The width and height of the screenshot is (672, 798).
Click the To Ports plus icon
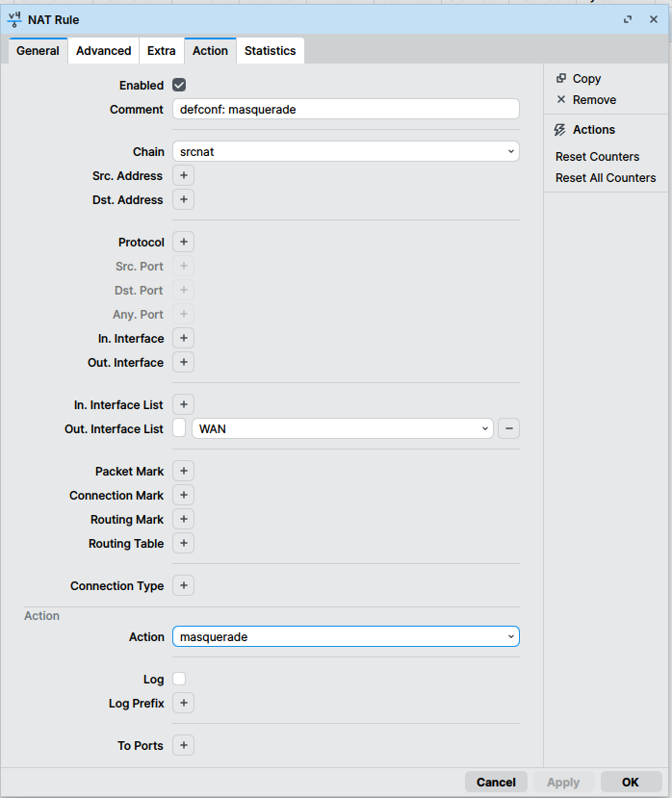tap(183, 746)
